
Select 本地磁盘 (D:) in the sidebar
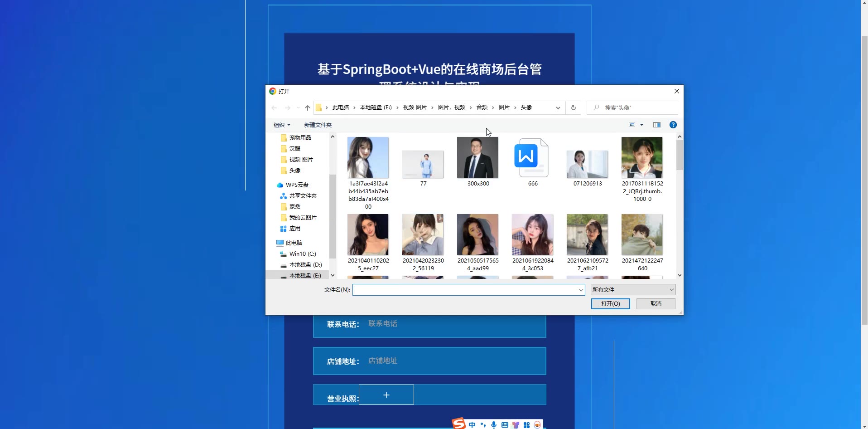pos(305,265)
